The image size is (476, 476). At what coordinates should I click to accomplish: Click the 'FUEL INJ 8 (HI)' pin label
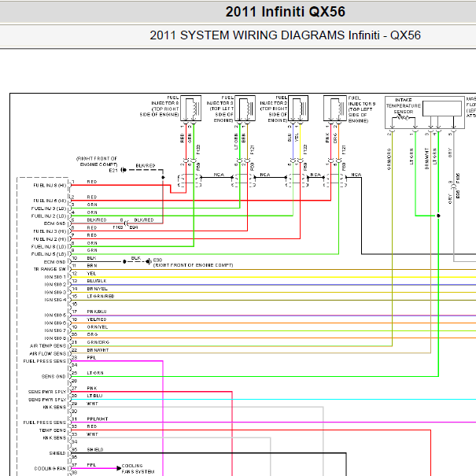coord(50,185)
